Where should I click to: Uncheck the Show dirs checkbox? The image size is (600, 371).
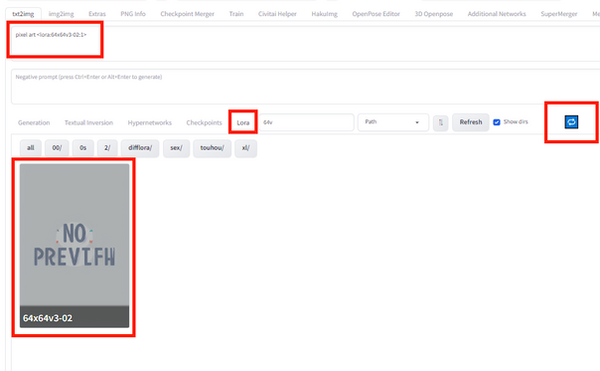pyautogui.click(x=497, y=122)
